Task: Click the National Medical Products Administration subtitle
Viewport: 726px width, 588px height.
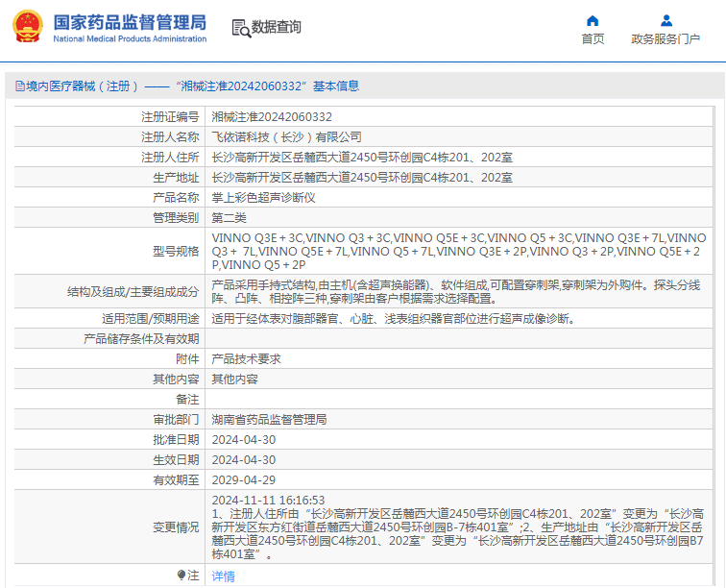Action: (130, 39)
